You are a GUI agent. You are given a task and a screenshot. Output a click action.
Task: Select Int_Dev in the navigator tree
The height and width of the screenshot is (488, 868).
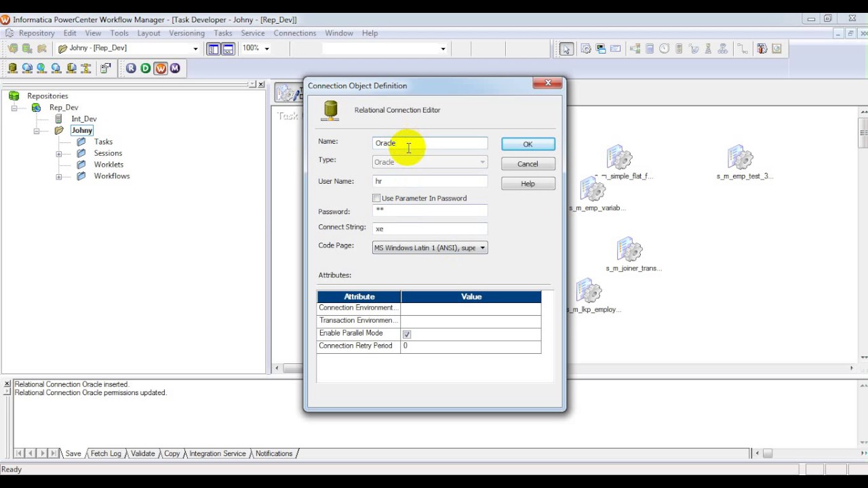click(84, 119)
